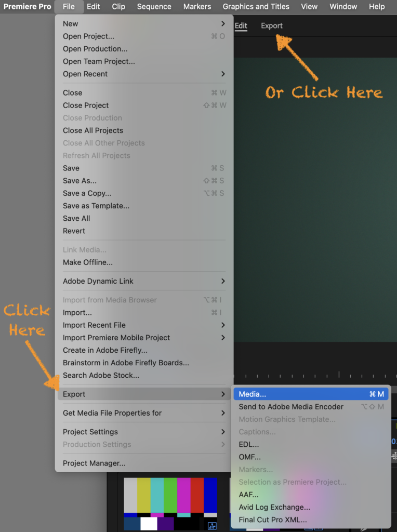Switch to the Edit workspace tab

pos(241,26)
